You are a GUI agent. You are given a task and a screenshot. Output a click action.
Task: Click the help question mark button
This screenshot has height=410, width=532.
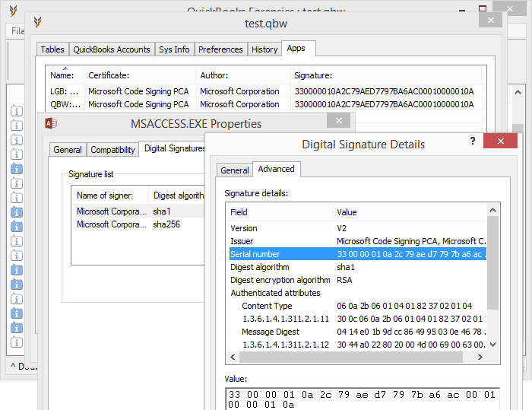(473, 141)
